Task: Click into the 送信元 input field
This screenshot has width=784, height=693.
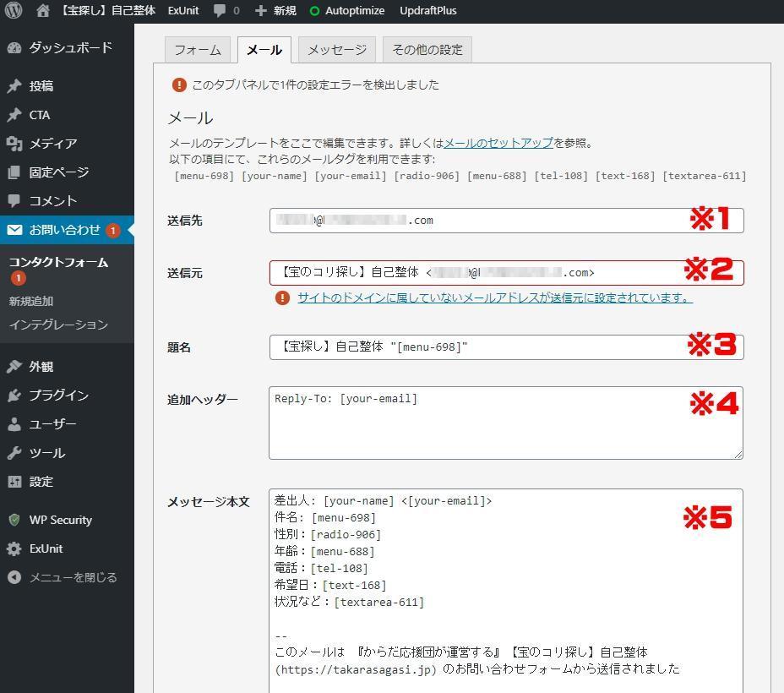Action: (507, 273)
